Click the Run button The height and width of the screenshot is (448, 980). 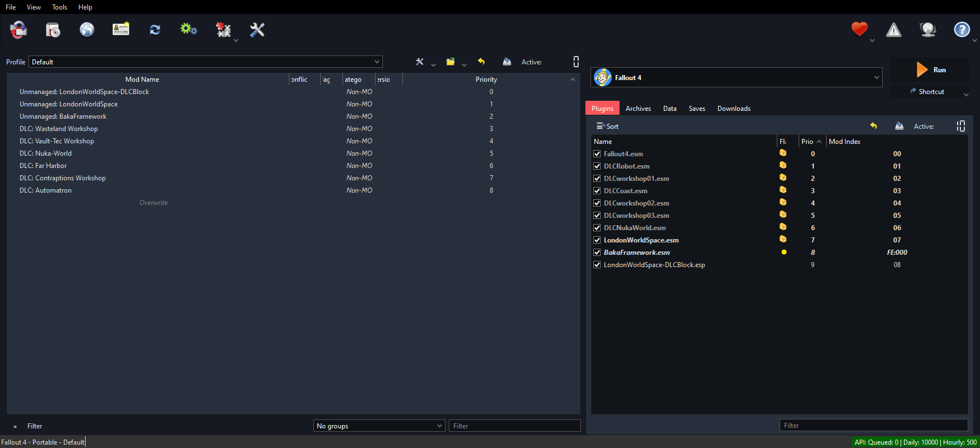930,70
